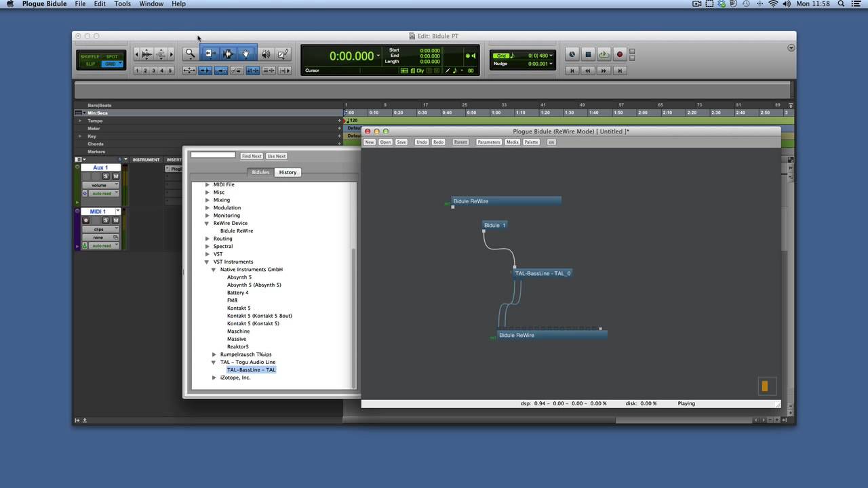
Task: Open the Window menu
Action: [151, 4]
